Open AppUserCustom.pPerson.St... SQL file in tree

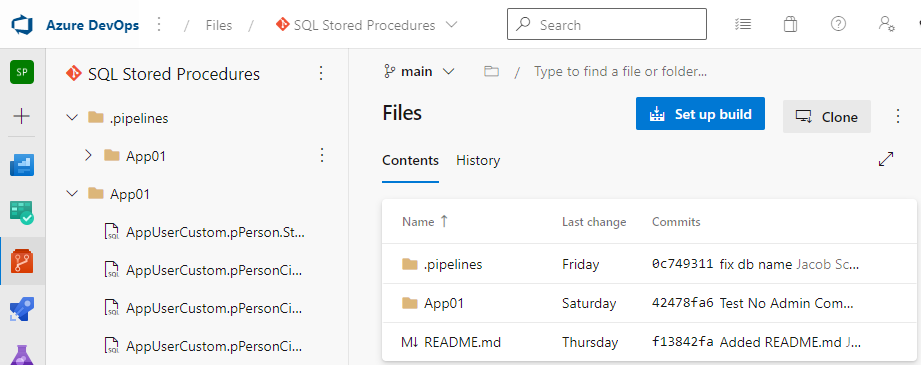pos(216,232)
